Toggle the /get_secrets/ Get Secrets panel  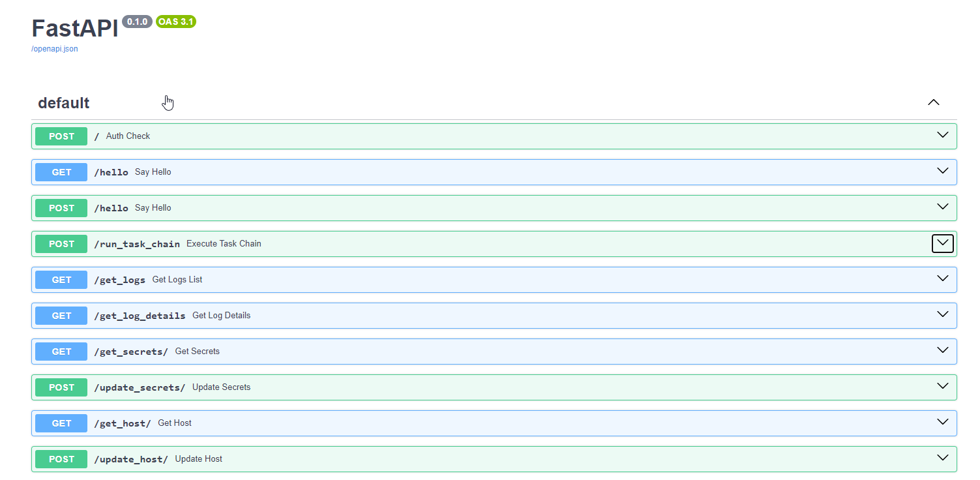pos(942,350)
